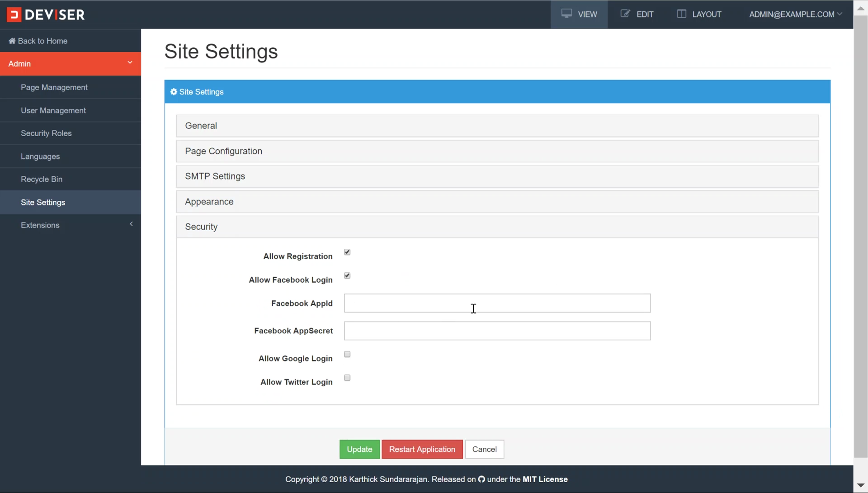Expand the Extensions submenu arrow

pyautogui.click(x=131, y=224)
